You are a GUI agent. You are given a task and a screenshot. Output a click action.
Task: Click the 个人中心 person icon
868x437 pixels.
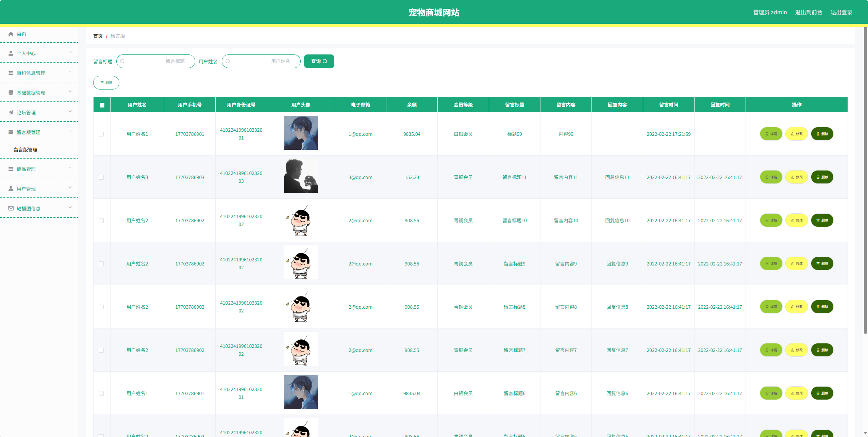pos(11,53)
